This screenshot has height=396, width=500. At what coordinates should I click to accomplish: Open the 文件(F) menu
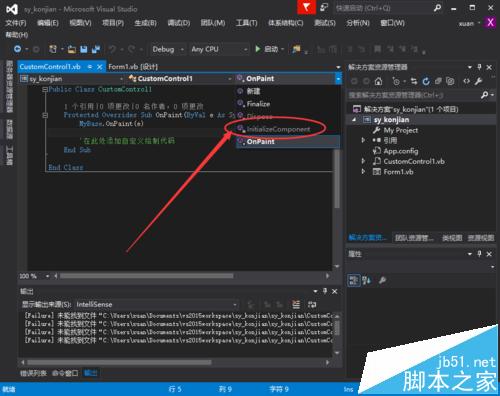pos(16,23)
